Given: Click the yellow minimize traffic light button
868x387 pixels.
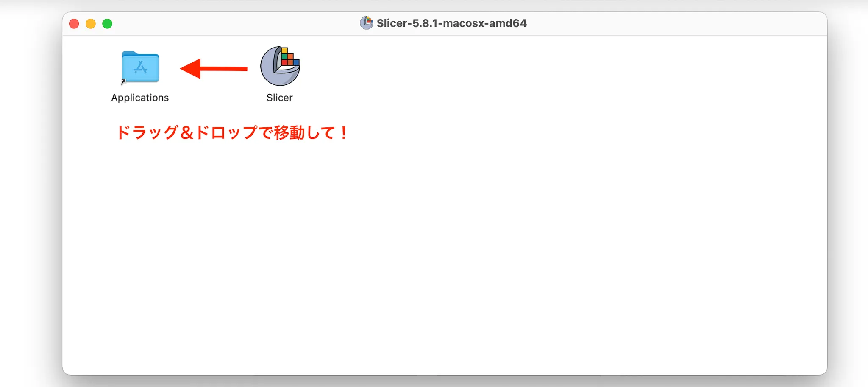Looking at the screenshot, I should pyautogui.click(x=91, y=24).
